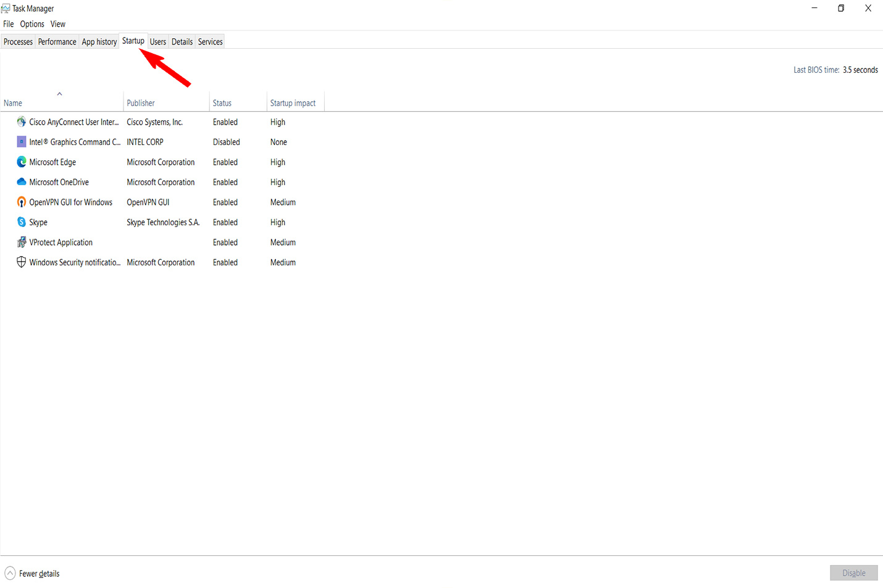Viewport: 883px width, 588px height.
Task: Select the Startup tab
Action: coord(133,41)
